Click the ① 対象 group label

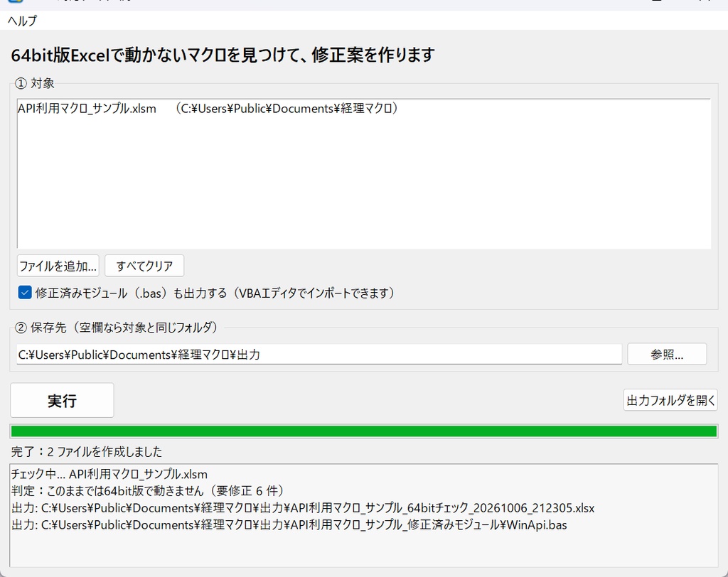click(35, 83)
